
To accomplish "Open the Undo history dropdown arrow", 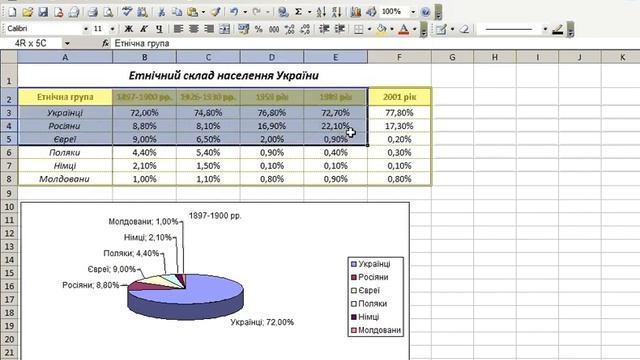I will pos(245,12).
